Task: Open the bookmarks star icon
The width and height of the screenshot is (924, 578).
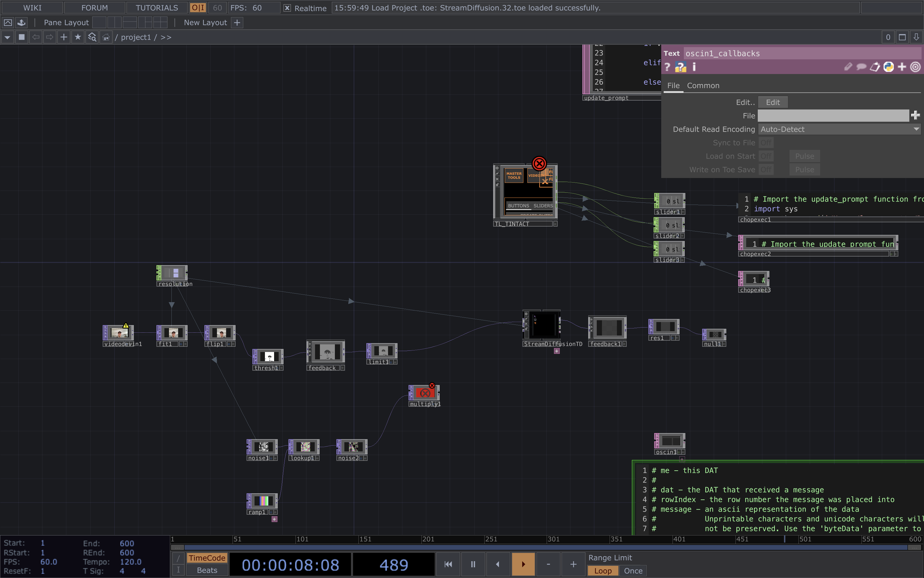Action: point(78,37)
